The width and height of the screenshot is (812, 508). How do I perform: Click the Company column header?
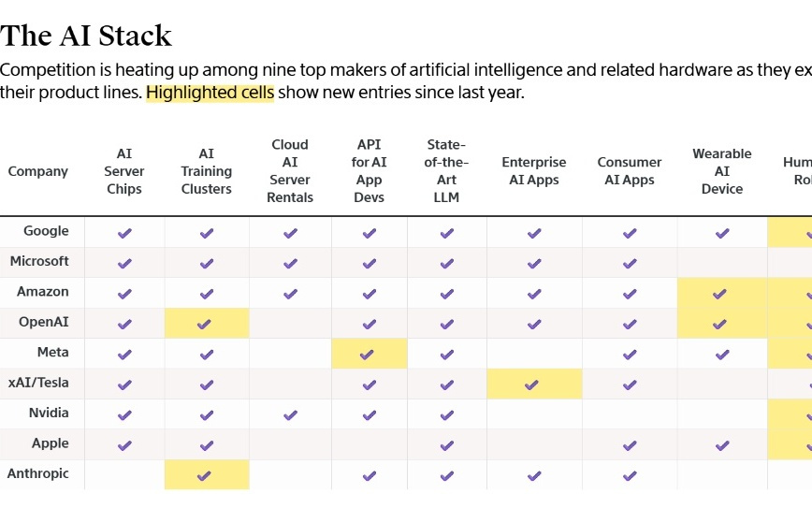tap(38, 171)
